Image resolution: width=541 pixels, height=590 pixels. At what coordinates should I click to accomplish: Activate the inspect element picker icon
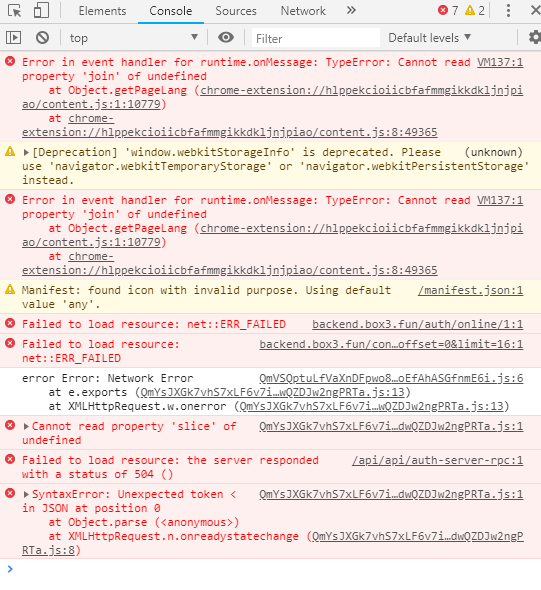[x=15, y=11]
